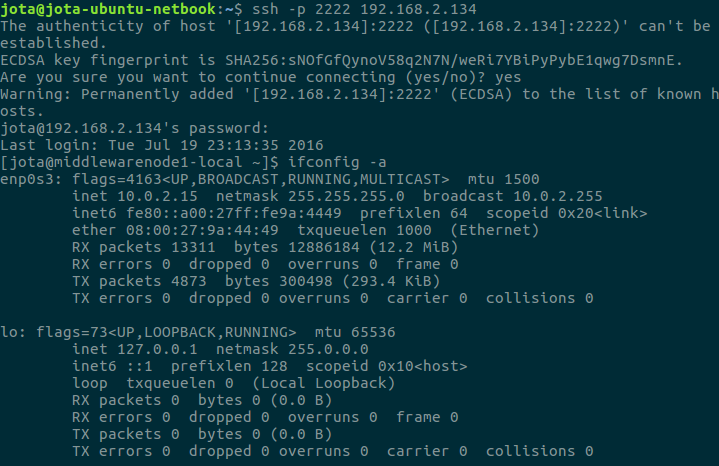
Task: Click the jota@jota-ubuntu-netbook prompt
Action: (x=108, y=9)
